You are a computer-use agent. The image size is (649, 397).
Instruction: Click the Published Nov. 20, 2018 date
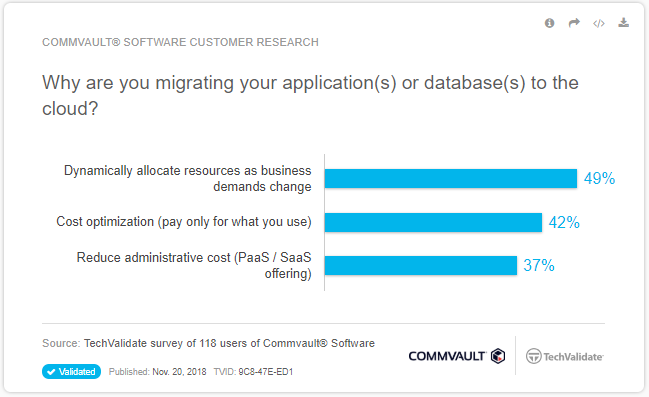point(158,372)
